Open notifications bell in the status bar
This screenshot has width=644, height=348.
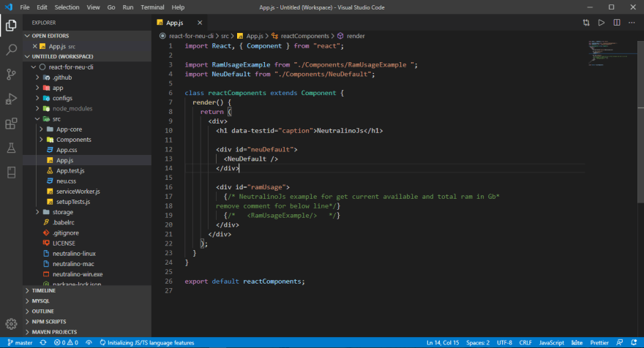click(x=634, y=343)
